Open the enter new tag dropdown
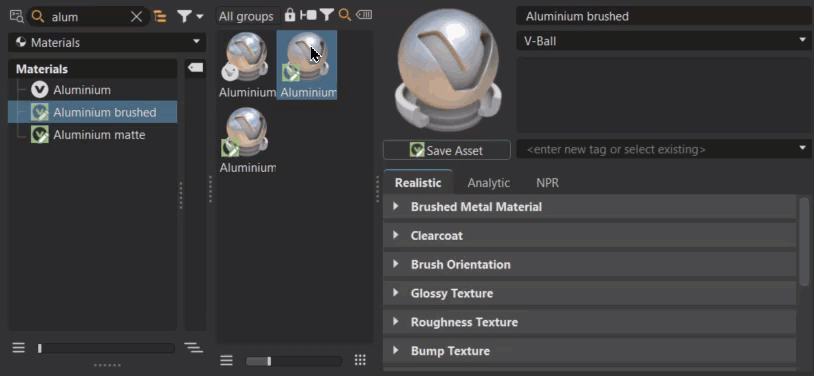Viewport: 814px width, 376px height. click(x=664, y=150)
